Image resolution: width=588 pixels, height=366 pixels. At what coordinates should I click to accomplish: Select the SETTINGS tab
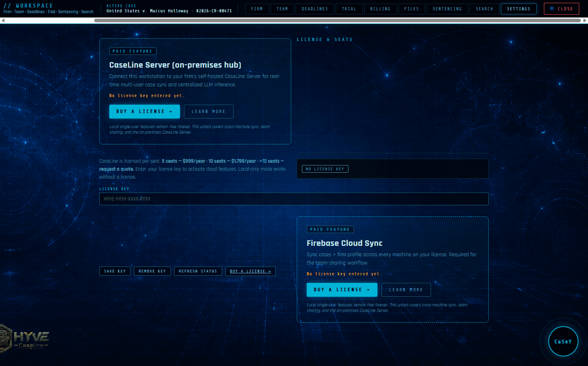coord(518,9)
